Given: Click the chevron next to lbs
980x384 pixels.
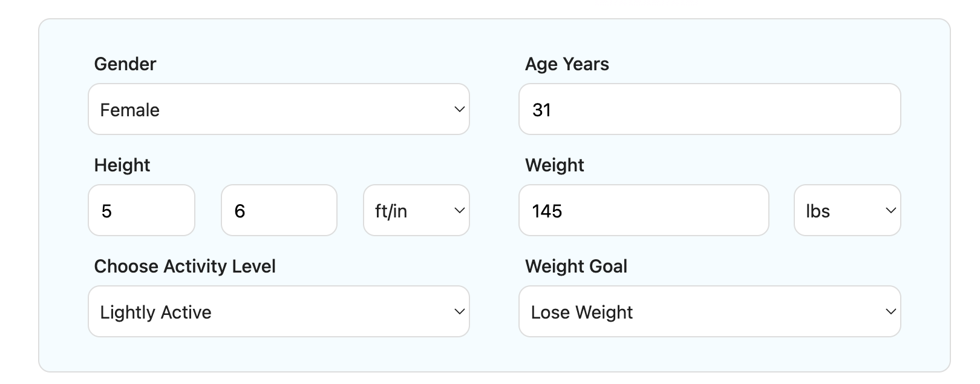Looking at the screenshot, I should tap(890, 211).
